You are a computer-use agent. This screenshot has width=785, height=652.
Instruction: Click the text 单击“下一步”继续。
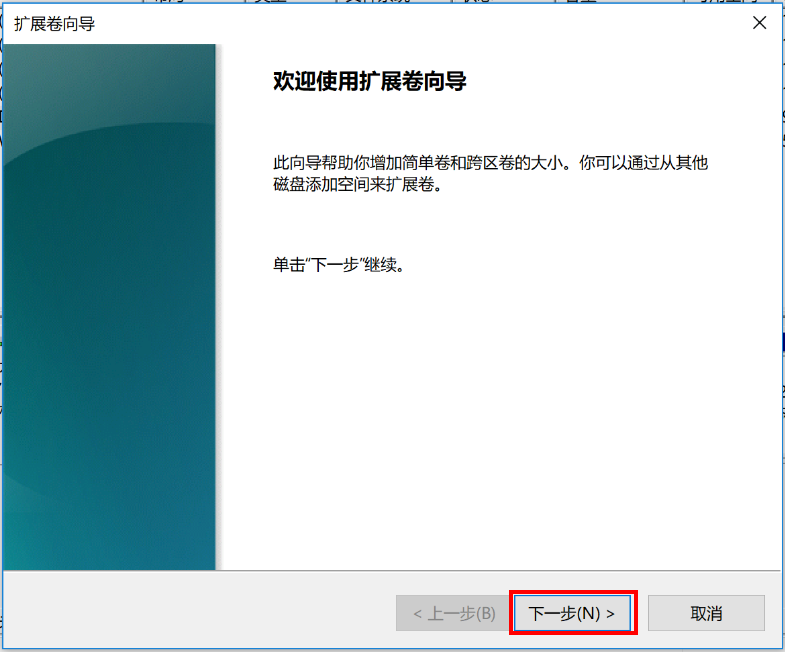coord(338,264)
